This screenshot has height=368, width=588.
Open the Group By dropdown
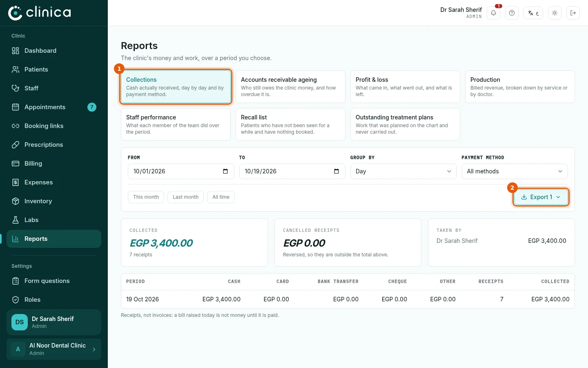(403, 171)
